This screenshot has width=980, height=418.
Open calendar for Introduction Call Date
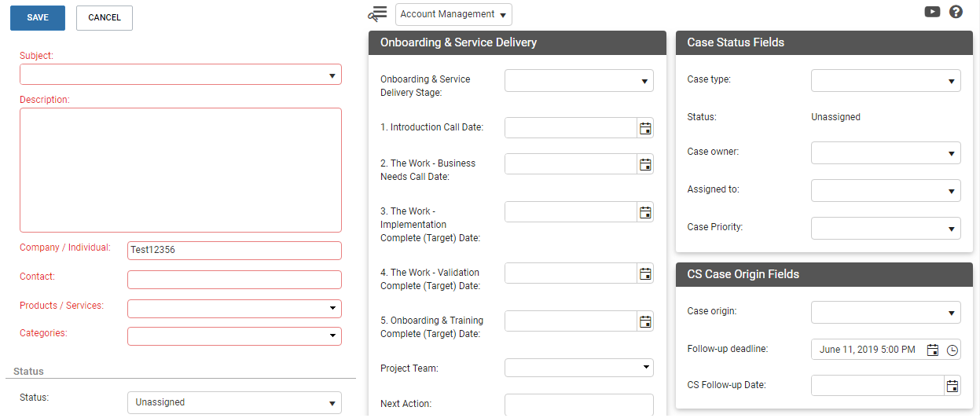click(645, 127)
